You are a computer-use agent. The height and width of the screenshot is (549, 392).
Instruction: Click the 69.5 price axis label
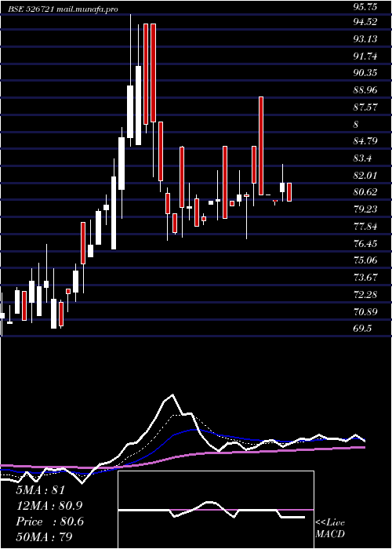pos(362,329)
